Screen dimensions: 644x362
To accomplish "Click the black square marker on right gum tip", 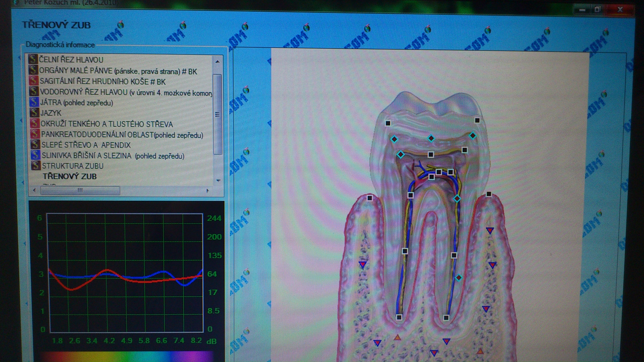I will pyautogui.click(x=489, y=194).
